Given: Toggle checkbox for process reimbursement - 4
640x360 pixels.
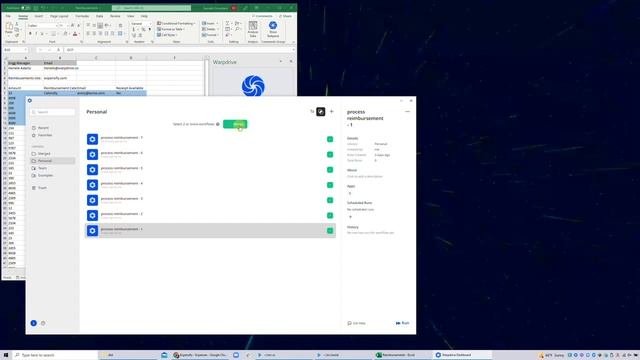Looking at the screenshot, I should point(330,185).
